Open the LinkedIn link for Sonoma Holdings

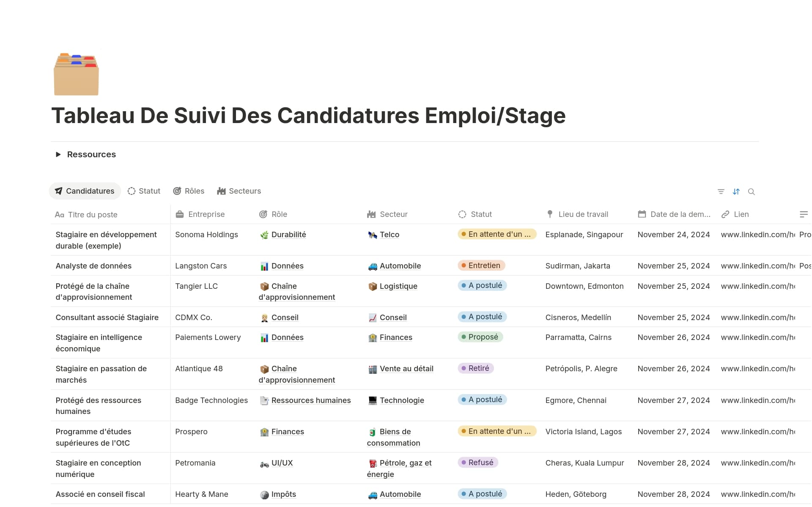click(757, 235)
